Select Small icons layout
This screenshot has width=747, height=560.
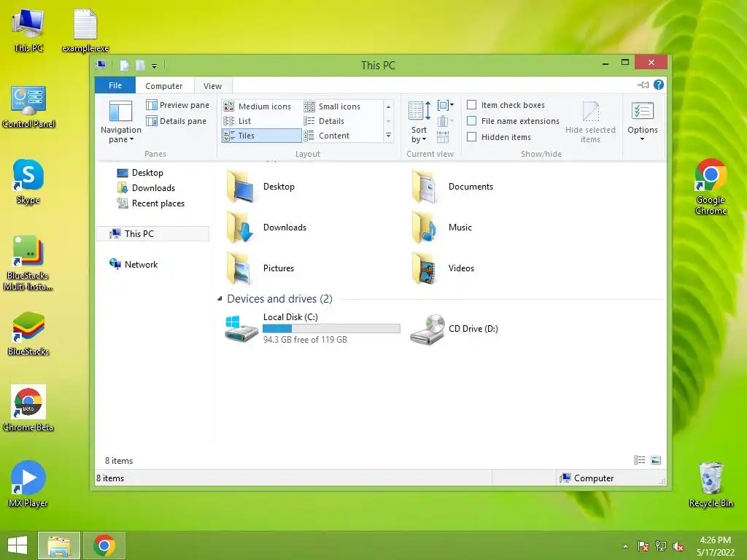click(x=333, y=106)
